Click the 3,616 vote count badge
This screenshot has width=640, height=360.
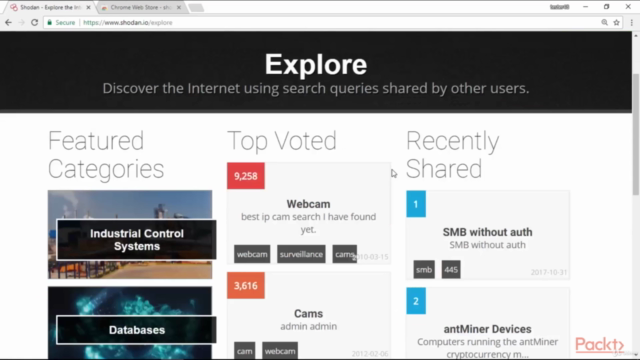coord(246,285)
